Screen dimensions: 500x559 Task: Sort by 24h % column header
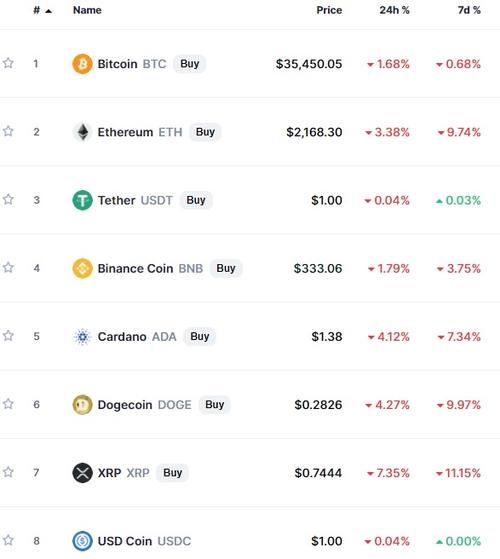point(394,10)
